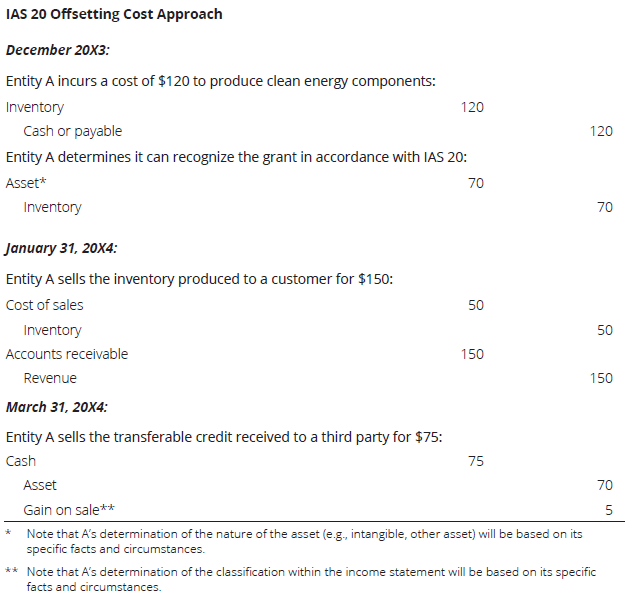Click the sentence about incurring a $120 cost
This screenshot has width=635, height=599.
coord(220,81)
